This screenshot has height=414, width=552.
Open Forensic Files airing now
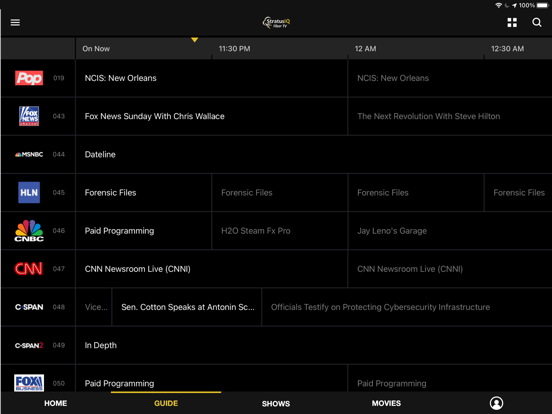coord(144,193)
